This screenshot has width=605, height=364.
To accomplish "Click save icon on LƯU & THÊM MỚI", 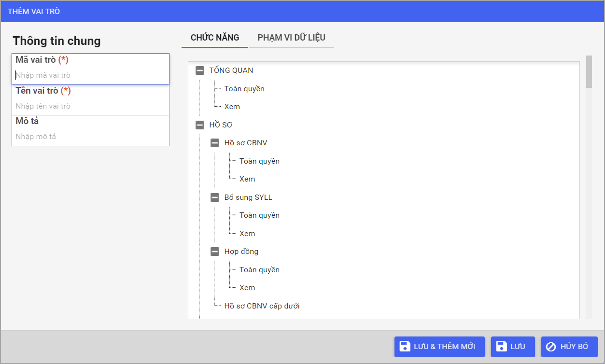I will (405, 347).
